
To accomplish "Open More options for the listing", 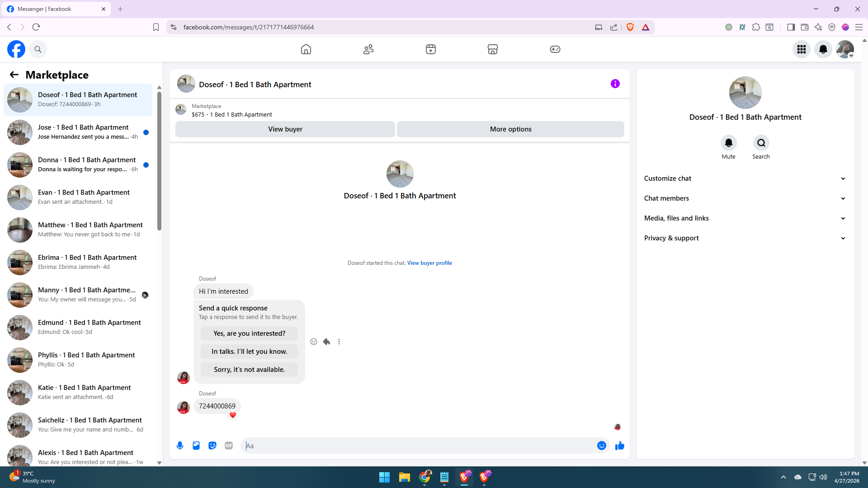I will (511, 129).
